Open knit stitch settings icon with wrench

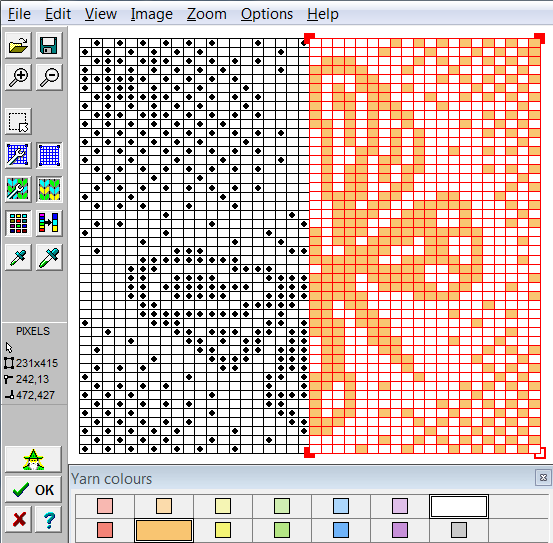point(18,189)
